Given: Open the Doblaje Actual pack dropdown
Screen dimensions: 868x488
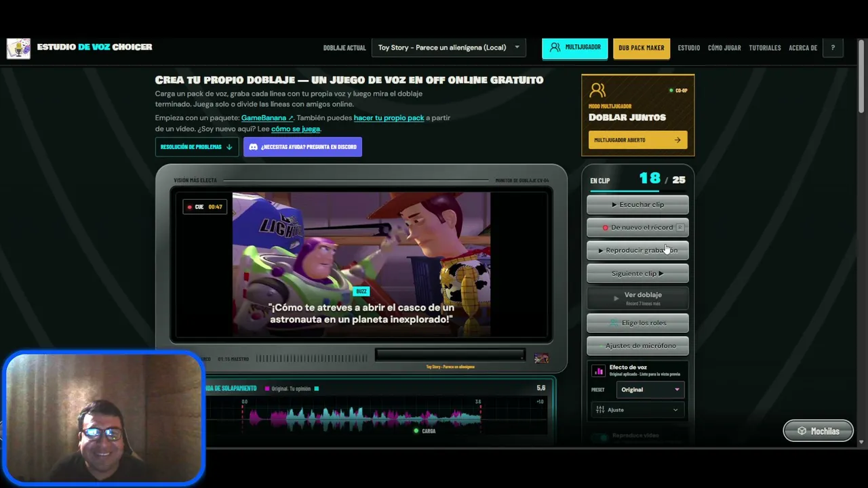Looking at the screenshot, I should click(x=449, y=47).
